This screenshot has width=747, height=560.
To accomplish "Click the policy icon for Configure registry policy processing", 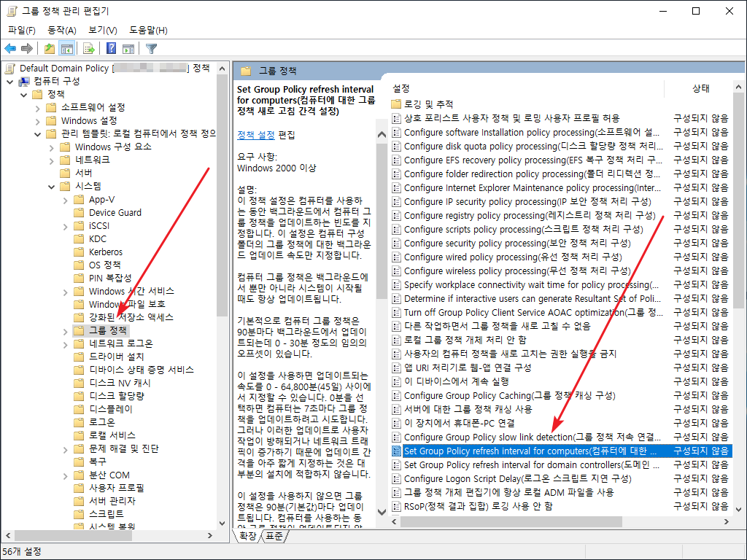I will pyautogui.click(x=396, y=216).
